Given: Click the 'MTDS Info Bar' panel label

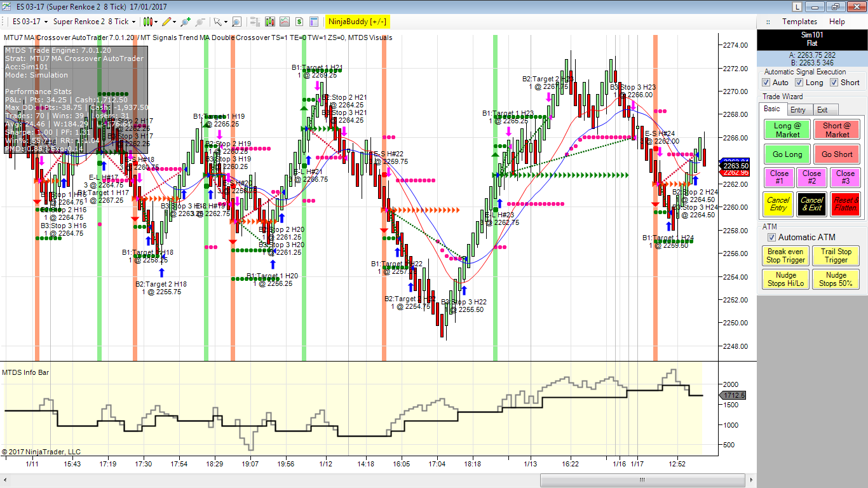Looking at the screenshot, I should [26, 372].
